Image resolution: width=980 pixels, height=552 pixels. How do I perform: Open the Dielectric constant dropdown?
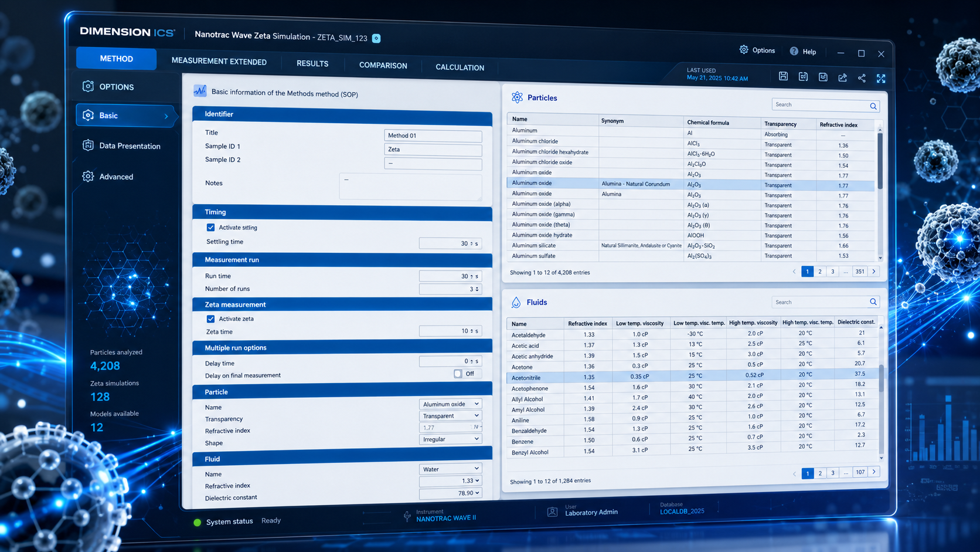[x=450, y=493]
